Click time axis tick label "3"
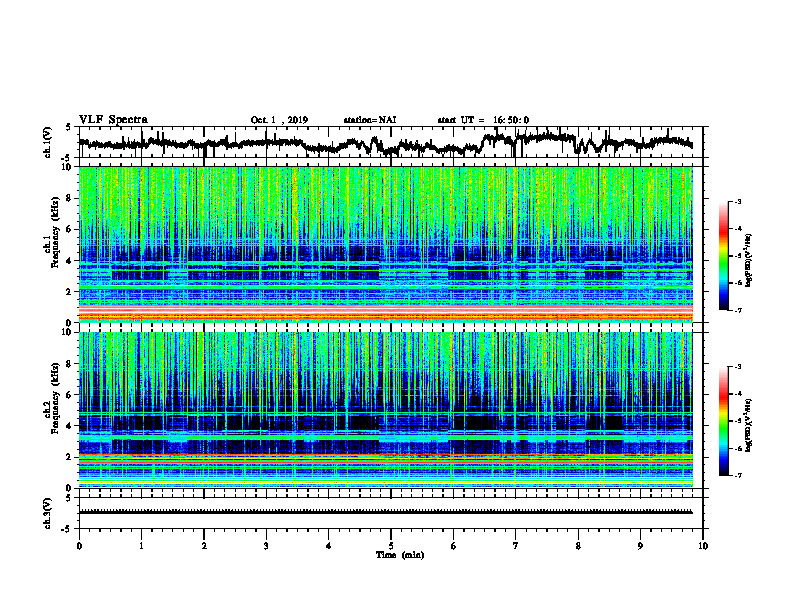The width and height of the screenshot is (792, 612). (266, 546)
